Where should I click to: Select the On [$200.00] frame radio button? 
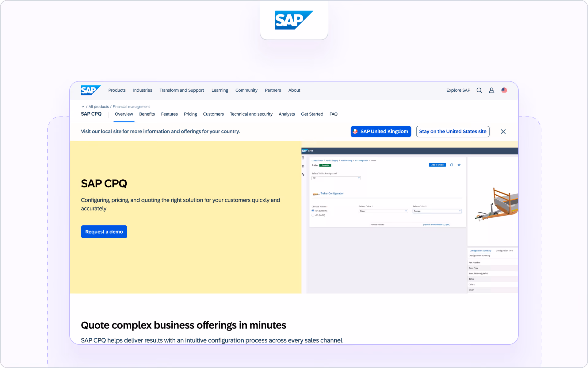[313, 211]
